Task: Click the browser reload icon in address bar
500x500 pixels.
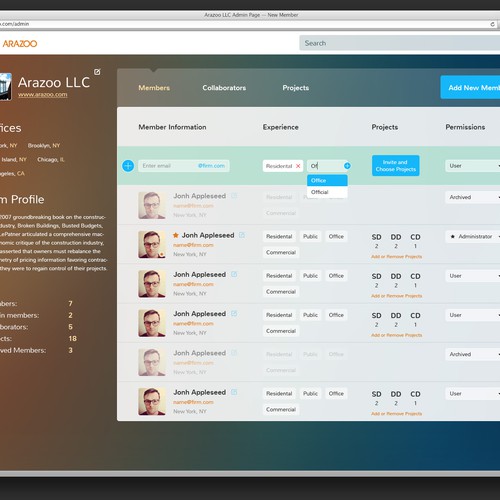Action: [x=492, y=24]
